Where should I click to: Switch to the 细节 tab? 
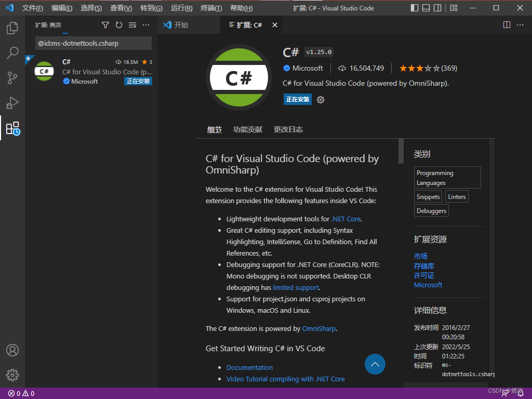(215, 129)
